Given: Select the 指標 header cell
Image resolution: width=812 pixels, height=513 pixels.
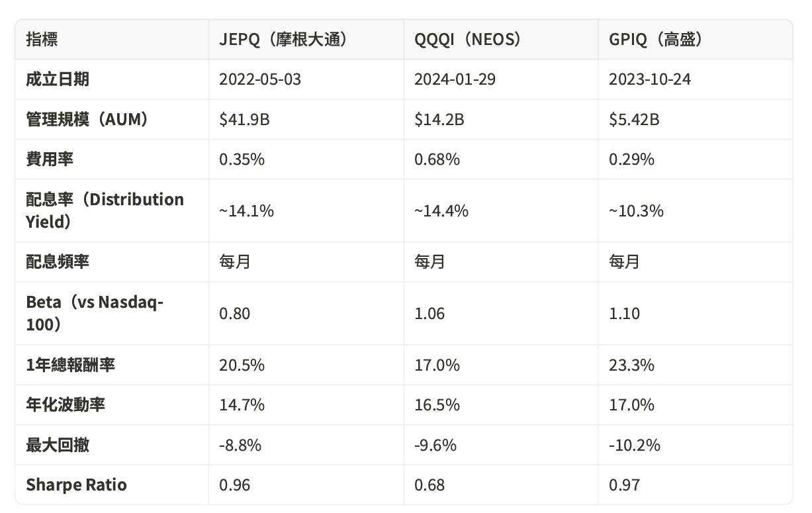Looking at the screenshot, I should (42, 39).
